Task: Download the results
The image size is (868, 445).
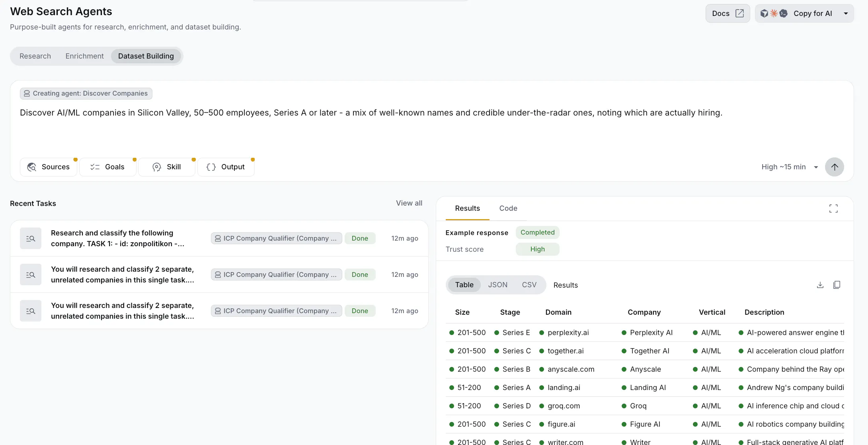Action: (x=820, y=285)
